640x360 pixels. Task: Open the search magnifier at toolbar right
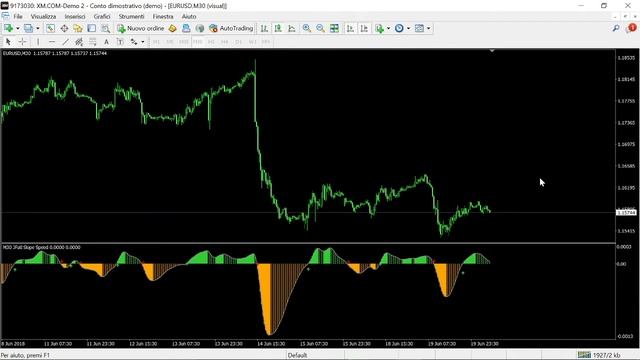point(616,28)
